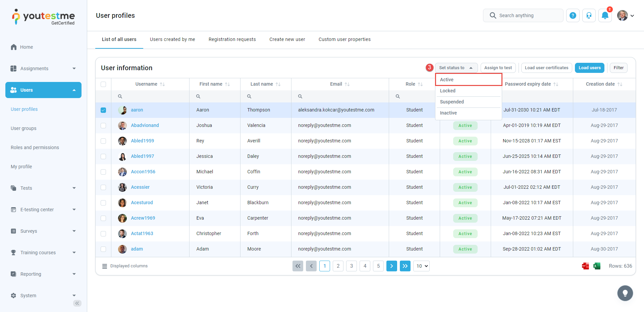644x312 pixels.
Task: Click the Email column filter field
Action: click(x=340, y=96)
